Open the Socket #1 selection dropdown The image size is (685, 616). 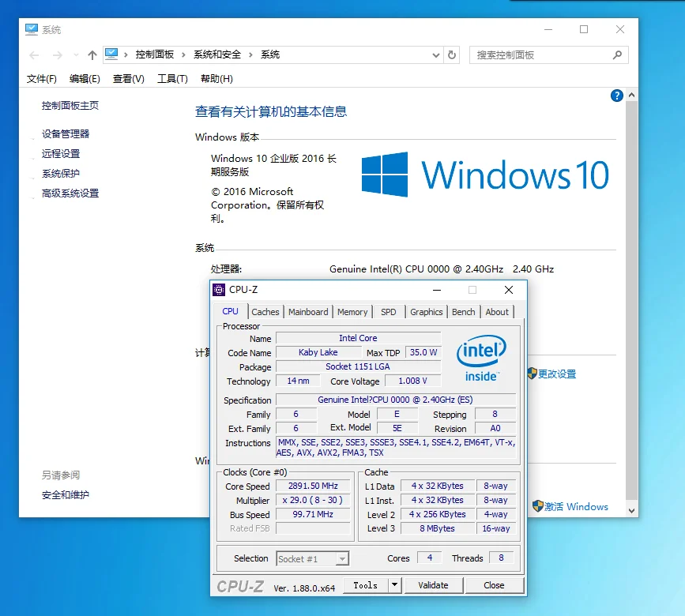point(343,558)
